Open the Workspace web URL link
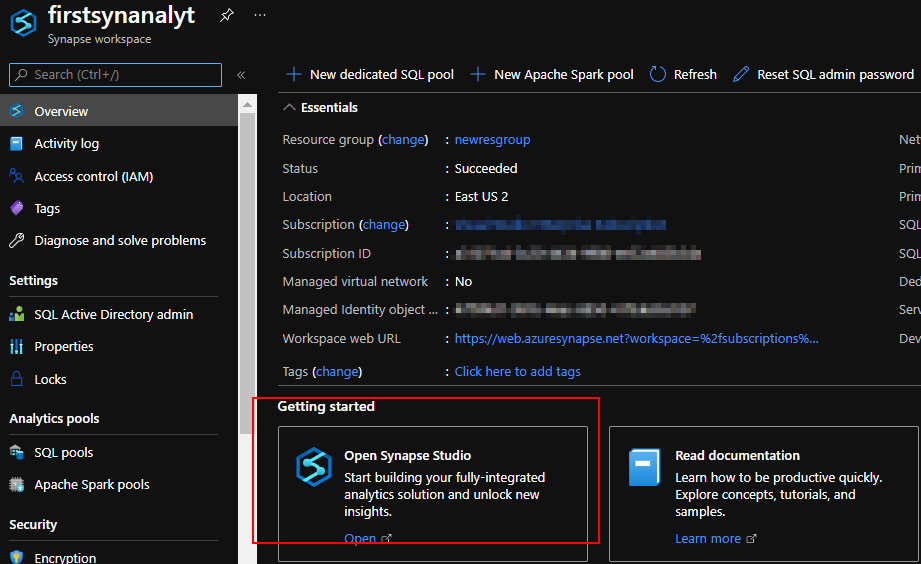This screenshot has height=564, width=921. (x=636, y=338)
